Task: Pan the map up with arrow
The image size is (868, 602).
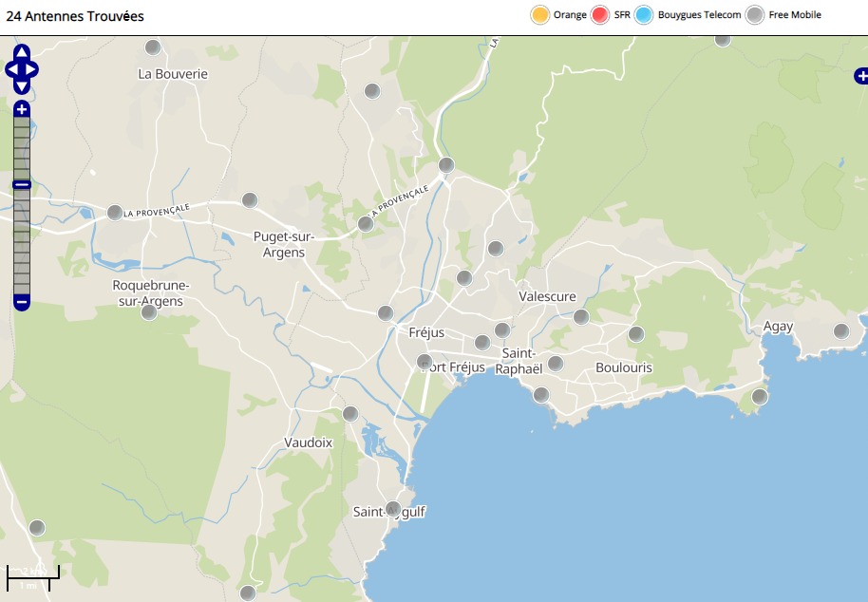Action: click(22, 52)
